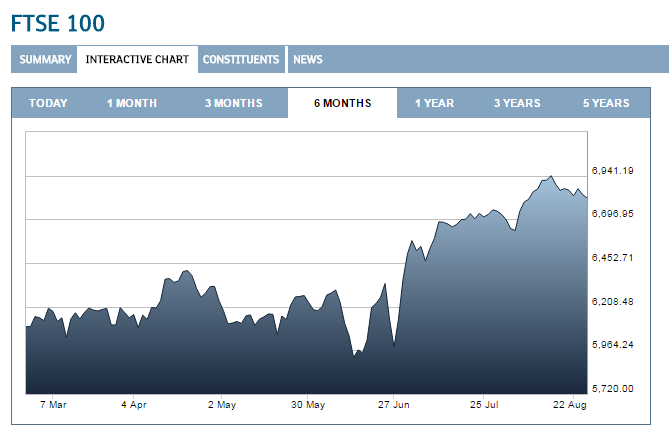This screenshot has width=669, height=440.
Task: Click the 4 Apr date label
Action: 134,405
